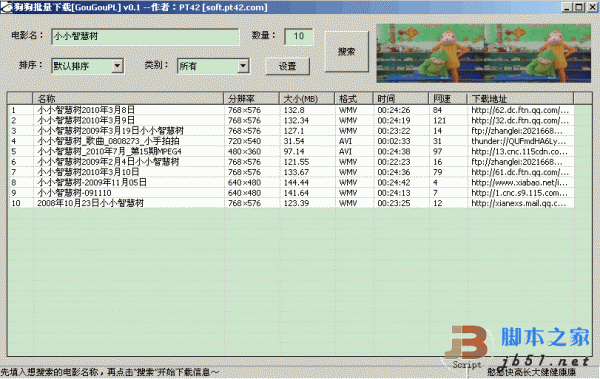Sort by the 大小(MB) column header
The height and width of the screenshot is (379, 600).
coord(307,99)
